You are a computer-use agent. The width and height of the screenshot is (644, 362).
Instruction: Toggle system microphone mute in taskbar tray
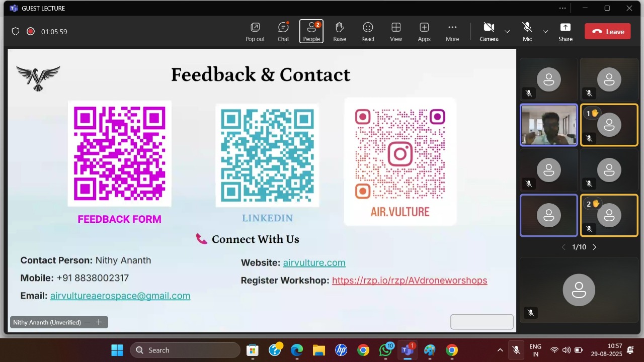(516, 350)
